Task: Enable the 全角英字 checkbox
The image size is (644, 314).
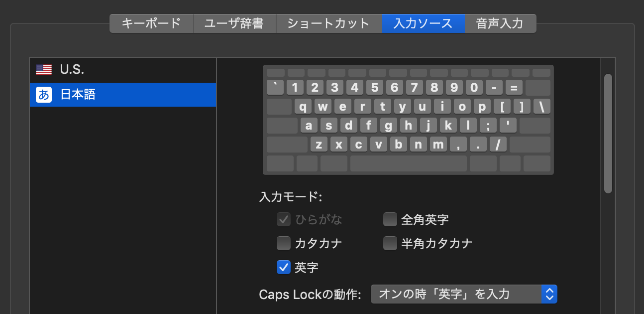Action: pos(390,219)
